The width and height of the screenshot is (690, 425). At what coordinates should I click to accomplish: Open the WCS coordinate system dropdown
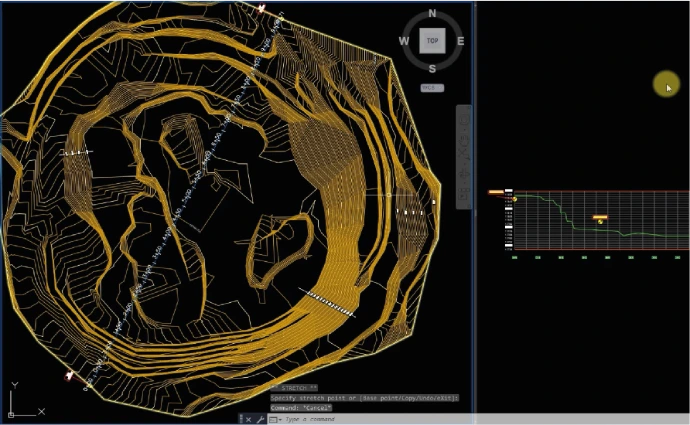432,88
